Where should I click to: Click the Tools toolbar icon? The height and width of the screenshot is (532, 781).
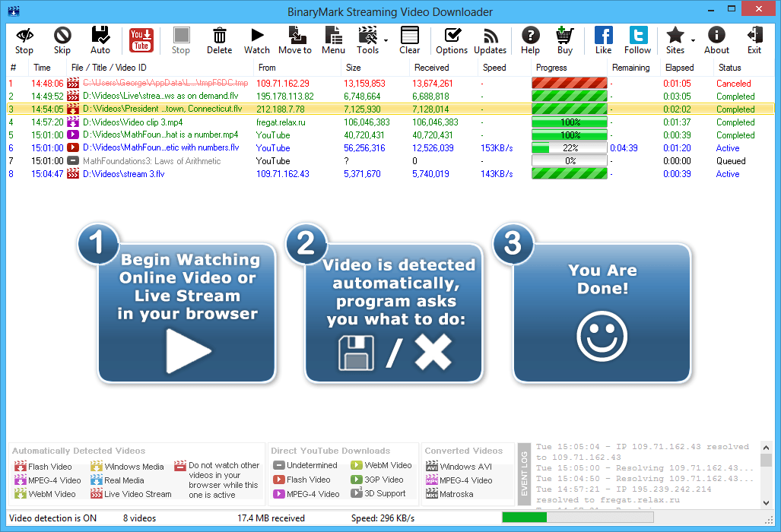point(367,35)
